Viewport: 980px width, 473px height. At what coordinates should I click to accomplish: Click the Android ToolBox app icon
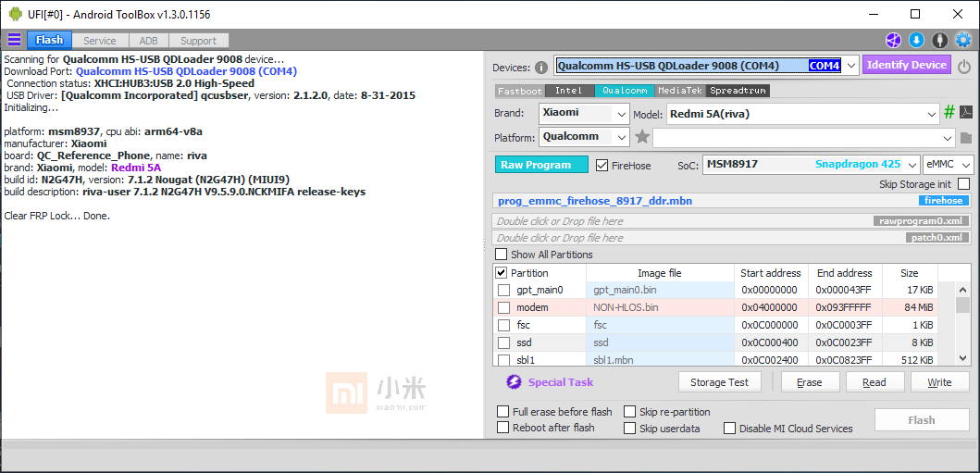click(16, 14)
